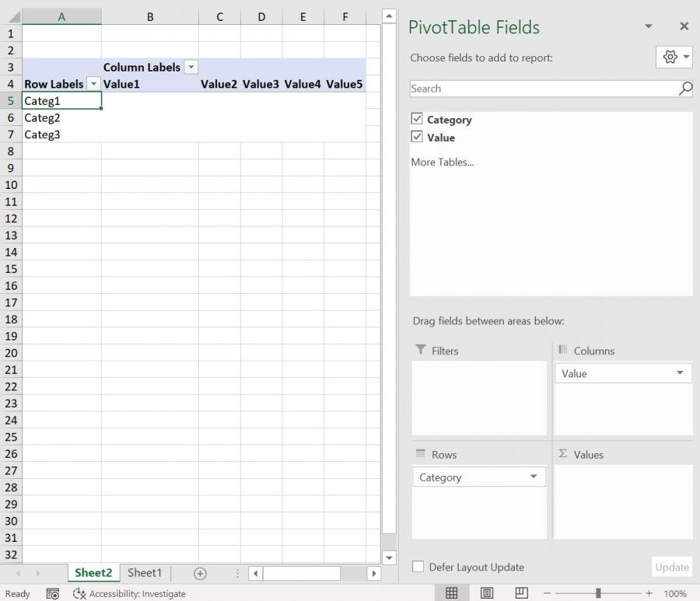Click the Category field in Rows area
Screen dimensions: 700x601
[478, 477]
